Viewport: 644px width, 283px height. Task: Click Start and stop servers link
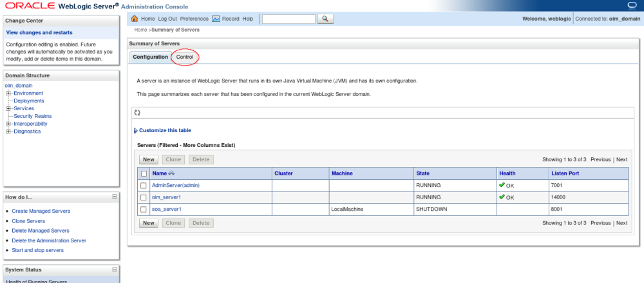coord(38,250)
